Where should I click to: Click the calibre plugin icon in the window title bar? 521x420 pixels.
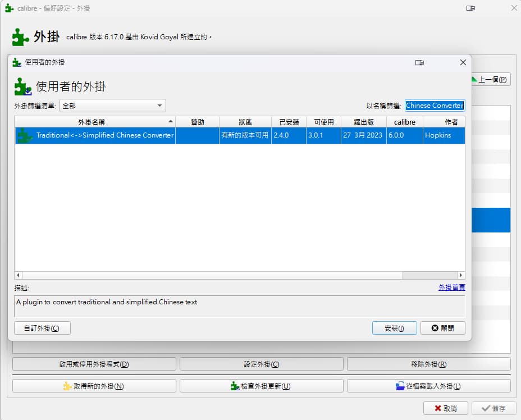tap(7, 8)
